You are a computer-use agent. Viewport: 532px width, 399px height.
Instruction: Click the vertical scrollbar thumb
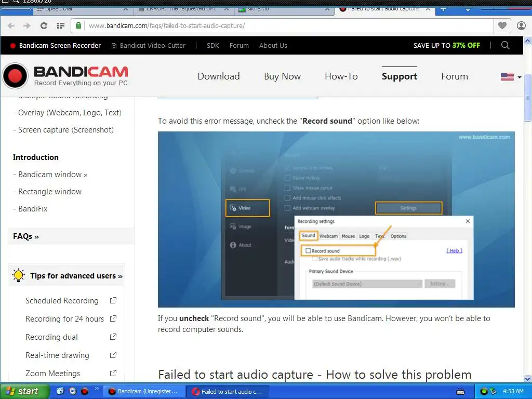(528, 97)
